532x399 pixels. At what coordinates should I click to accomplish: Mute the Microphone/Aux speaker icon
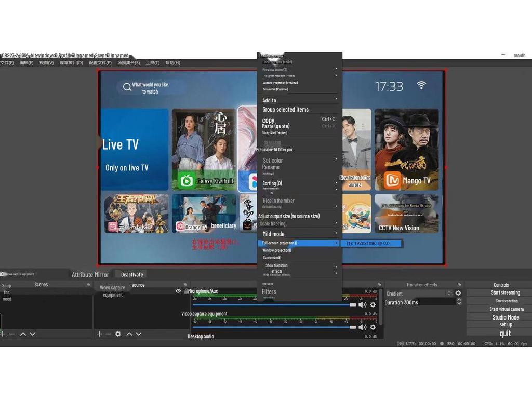(362, 304)
